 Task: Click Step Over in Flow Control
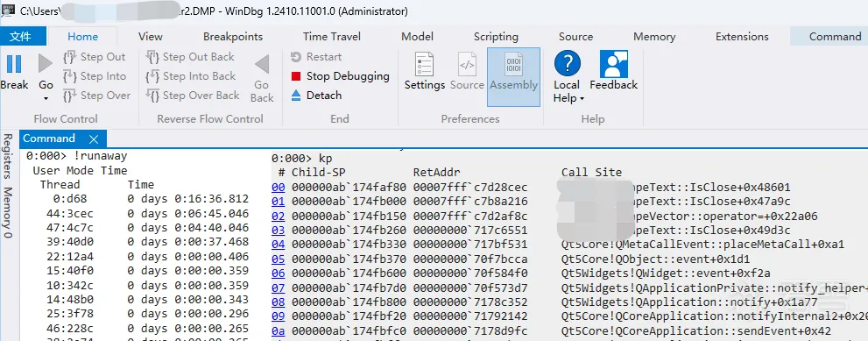click(x=97, y=96)
